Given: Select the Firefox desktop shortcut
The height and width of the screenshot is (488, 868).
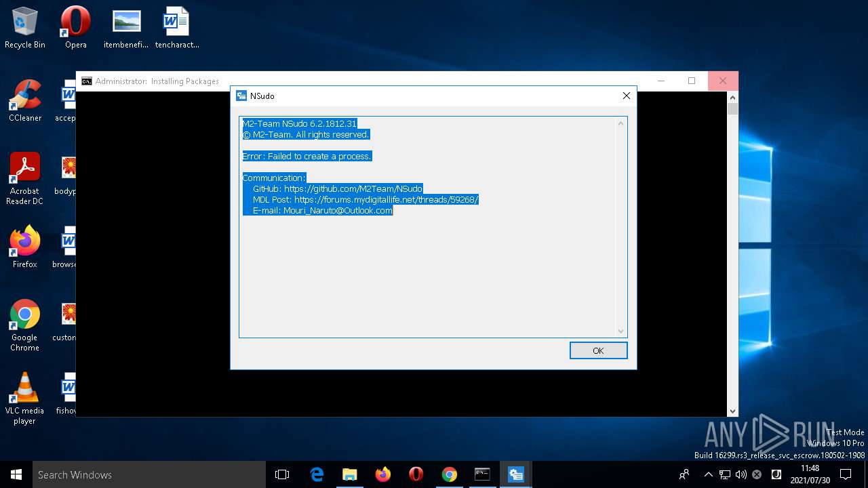Looking at the screenshot, I should (25, 247).
